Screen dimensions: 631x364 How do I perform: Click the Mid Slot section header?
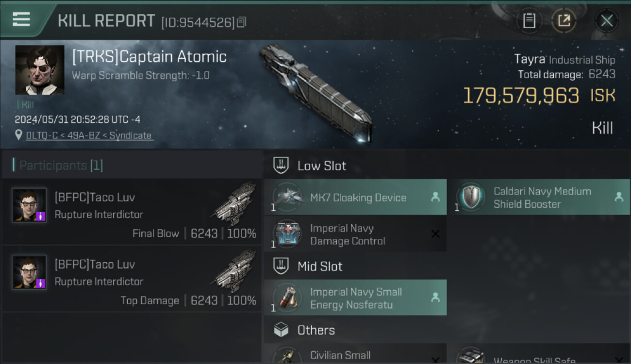319,266
